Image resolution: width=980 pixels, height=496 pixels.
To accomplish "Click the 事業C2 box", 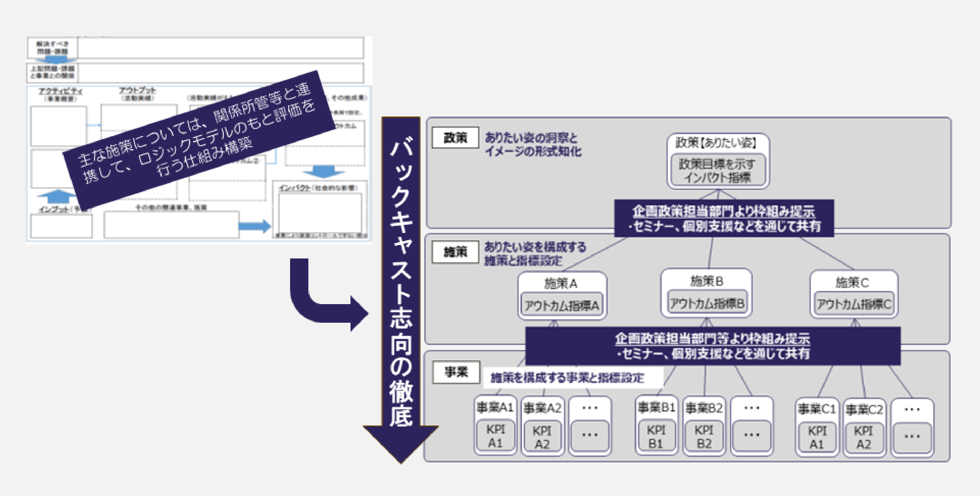I will 864,409.
